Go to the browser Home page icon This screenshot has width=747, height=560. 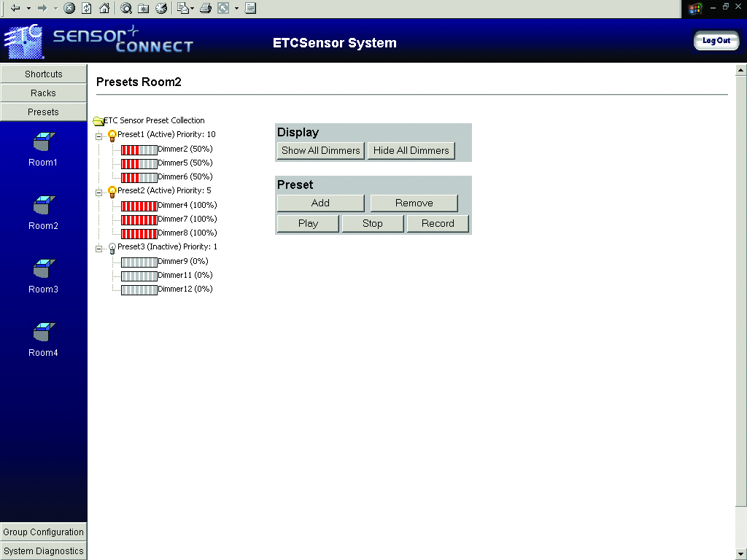(104, 8)
